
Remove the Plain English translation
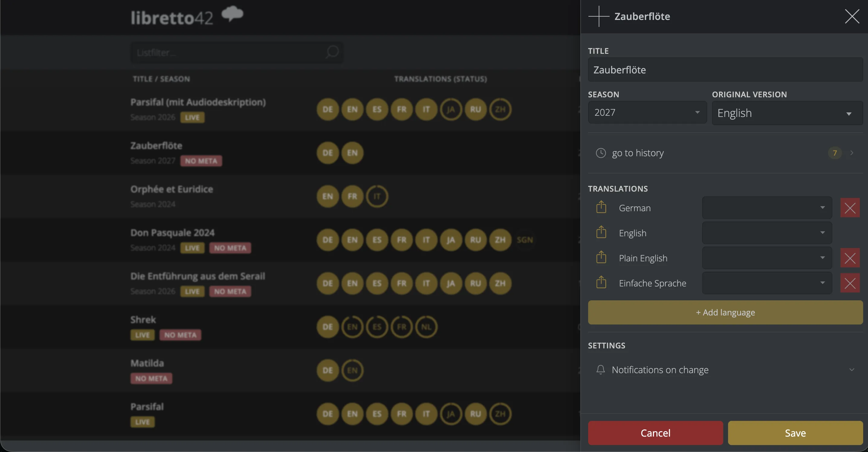pos(850,258)
